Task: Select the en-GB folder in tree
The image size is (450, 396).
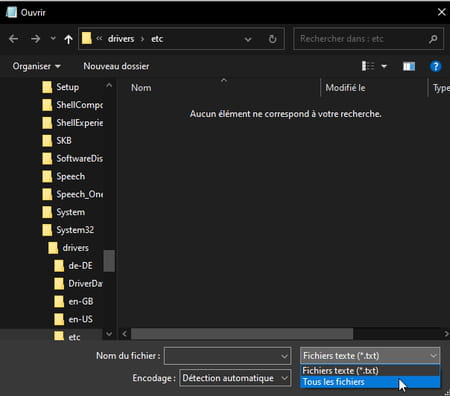Action: pos(74,302)
